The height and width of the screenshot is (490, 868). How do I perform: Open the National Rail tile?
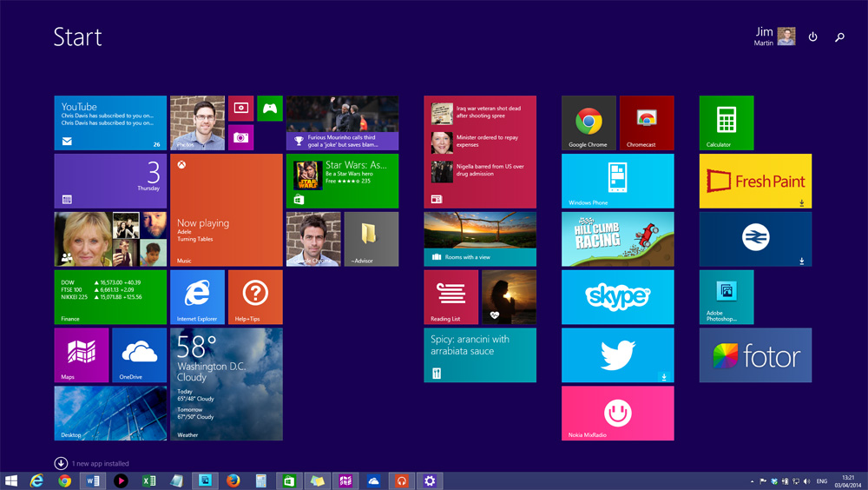pos(756,239)
